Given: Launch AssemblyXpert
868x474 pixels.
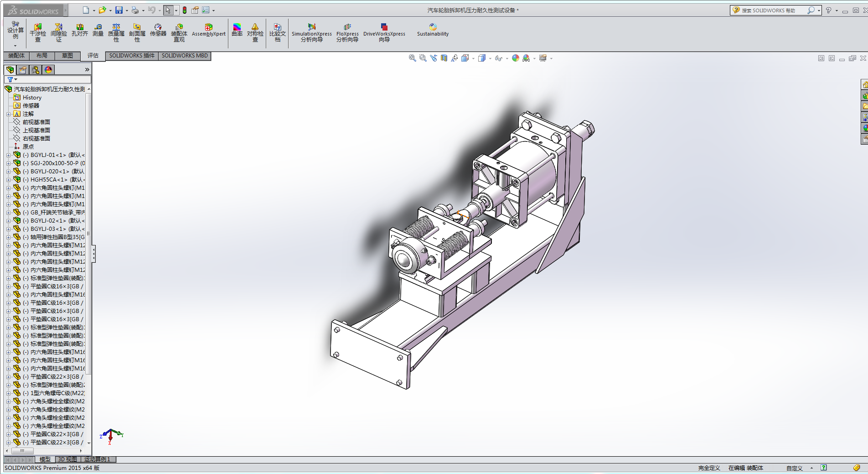Looking at the screenshot, I should click(208, 31).
